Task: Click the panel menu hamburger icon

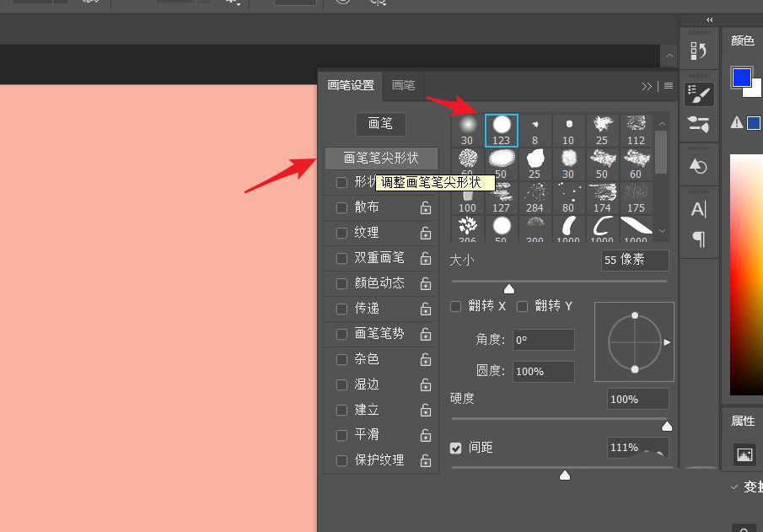Action: 669,86
